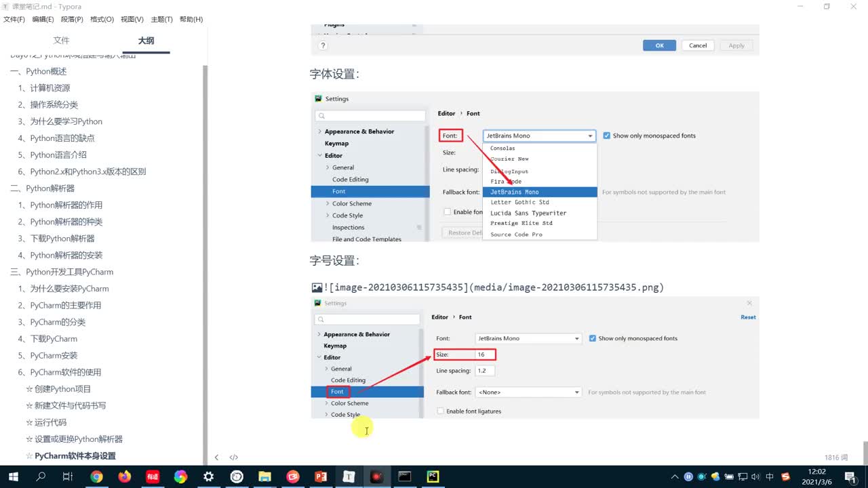Screen dimensions: 868x488
Task: Click the help question mark button in the screenshot
Action: [x=323, y=45]
